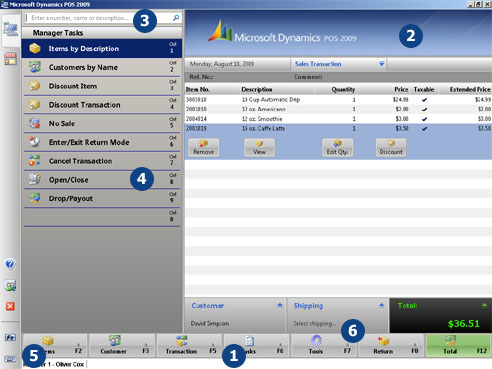The image size is (492, 369).
Task: Click the search magnifier icon
Action: pos(176,18)
